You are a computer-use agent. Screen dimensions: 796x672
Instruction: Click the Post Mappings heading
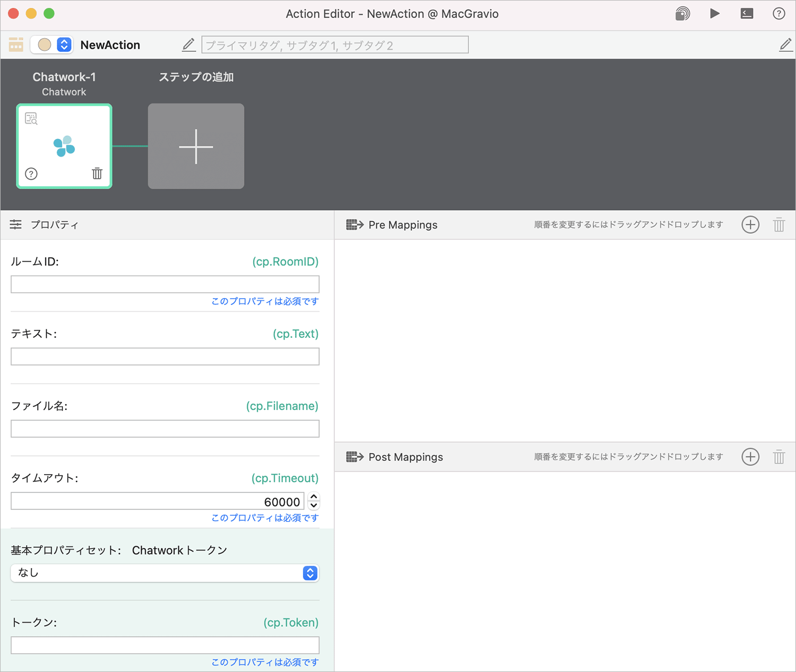(x=406, y=457)
